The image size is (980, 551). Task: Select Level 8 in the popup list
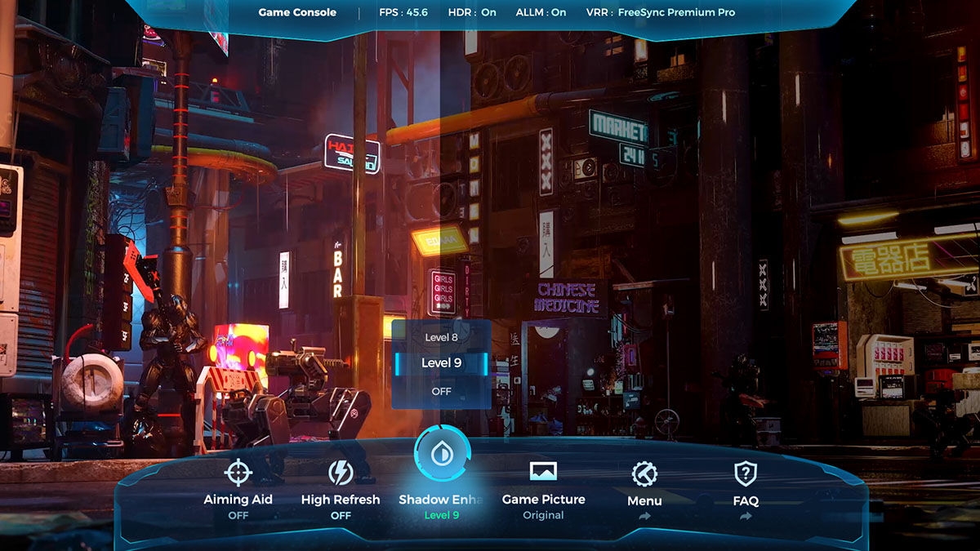pyautogui.click(x=441, y=337)
